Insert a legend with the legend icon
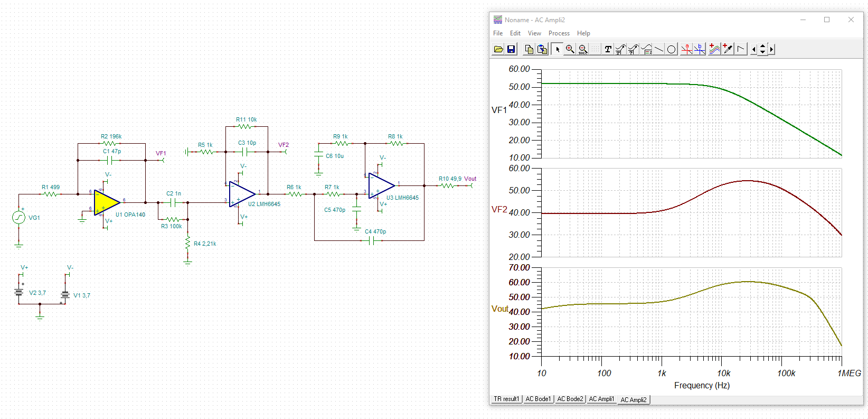 (646, 49)
